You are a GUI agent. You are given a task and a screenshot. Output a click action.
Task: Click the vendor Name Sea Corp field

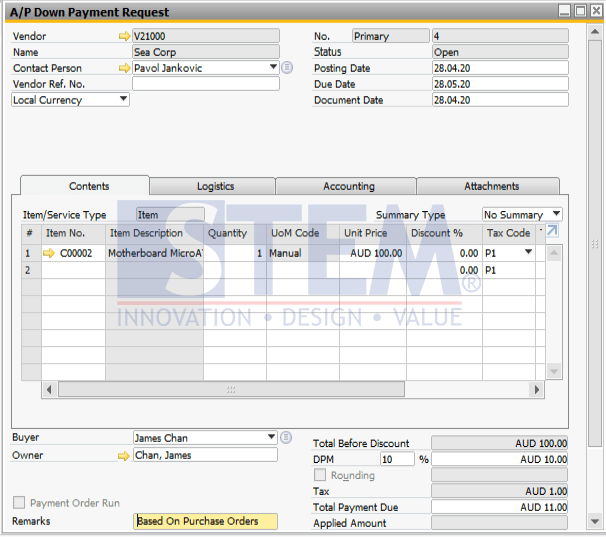tap(206, 52)
